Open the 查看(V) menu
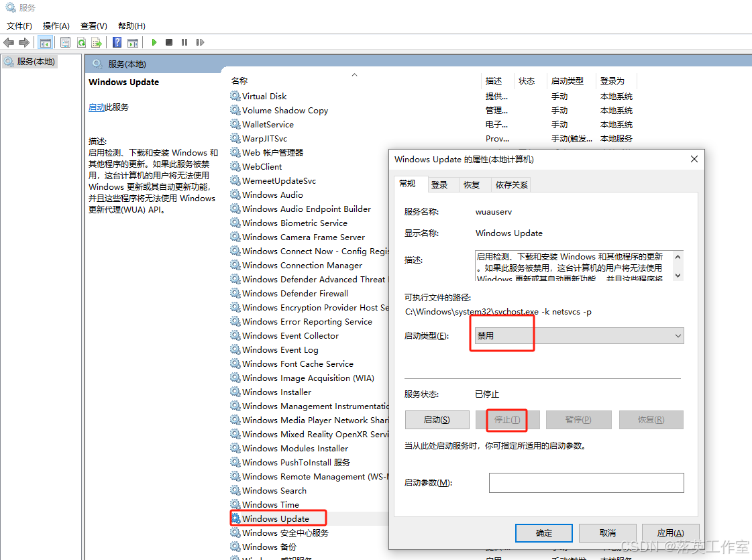The width and height of the screenshot is (752, 560). pyautogui.click(x=93, y=26)
